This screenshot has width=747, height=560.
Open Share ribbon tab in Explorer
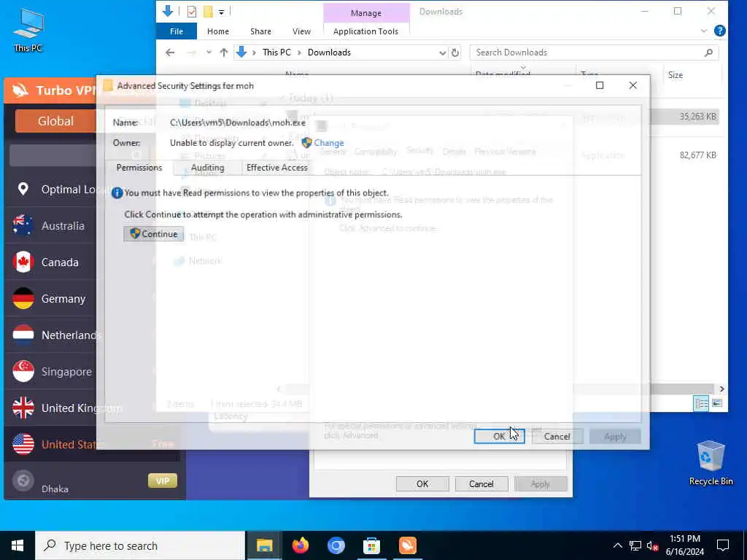click(x=260, y=31)
